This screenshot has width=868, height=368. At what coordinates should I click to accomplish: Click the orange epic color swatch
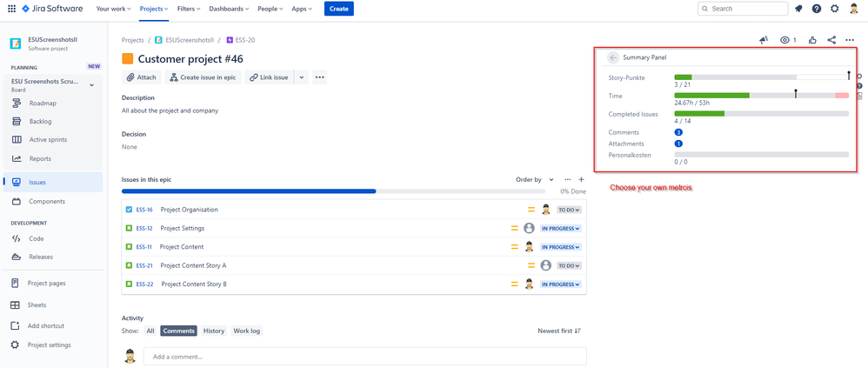click(x=127, y=59)
